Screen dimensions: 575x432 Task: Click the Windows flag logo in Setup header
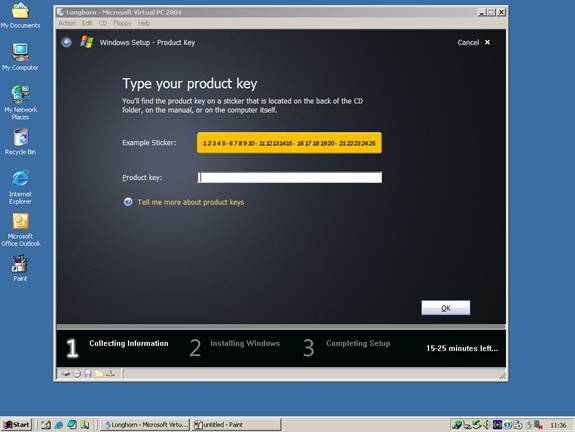[x=87, y=42]
